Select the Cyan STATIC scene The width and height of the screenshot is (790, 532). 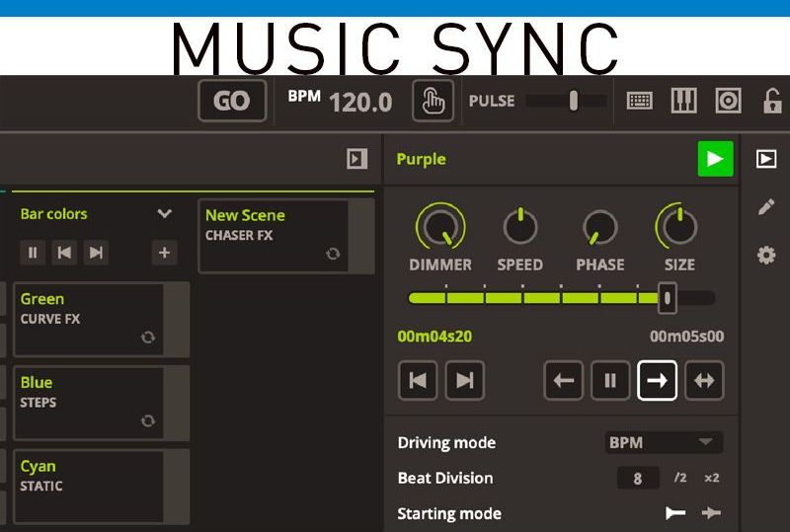coord(102,487)
